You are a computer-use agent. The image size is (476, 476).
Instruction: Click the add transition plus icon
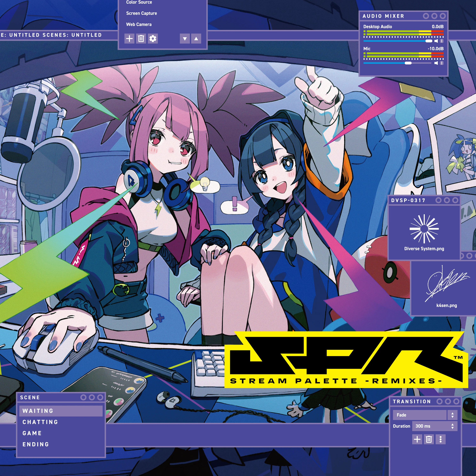point(417,439)
